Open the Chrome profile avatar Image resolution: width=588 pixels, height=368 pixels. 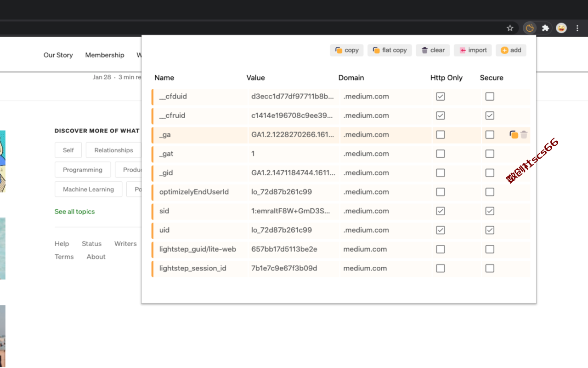click(561, 28)
